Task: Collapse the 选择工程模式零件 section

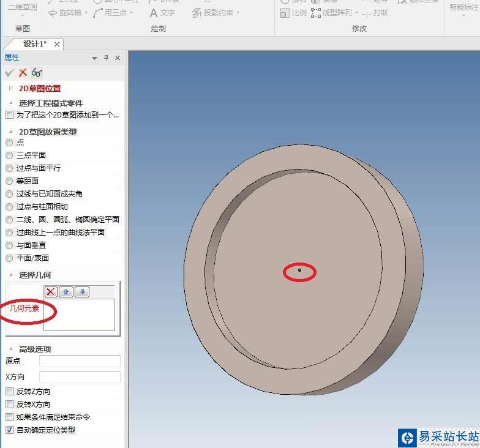Action: pyautogui.click(x=11, y=103)
